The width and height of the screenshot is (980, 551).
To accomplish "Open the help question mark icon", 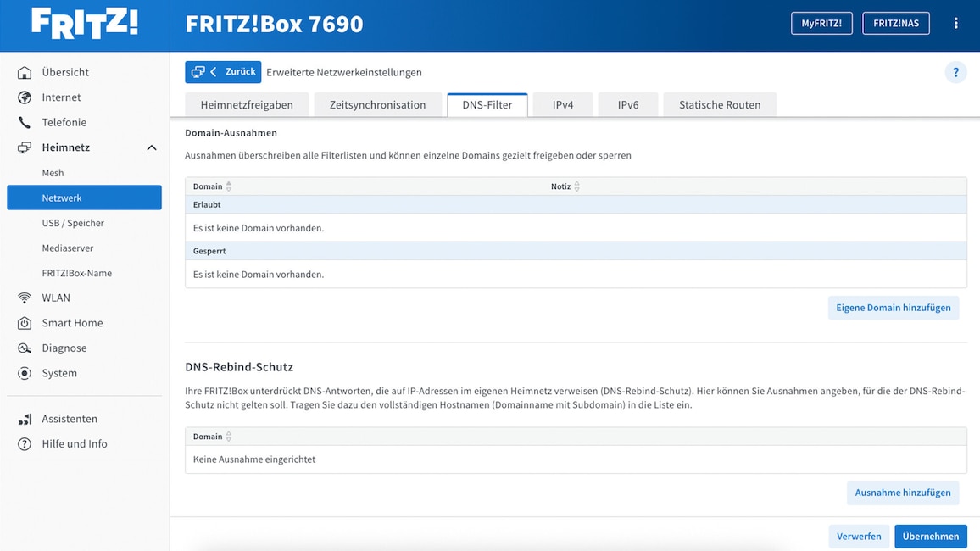I will click(955, 72).
